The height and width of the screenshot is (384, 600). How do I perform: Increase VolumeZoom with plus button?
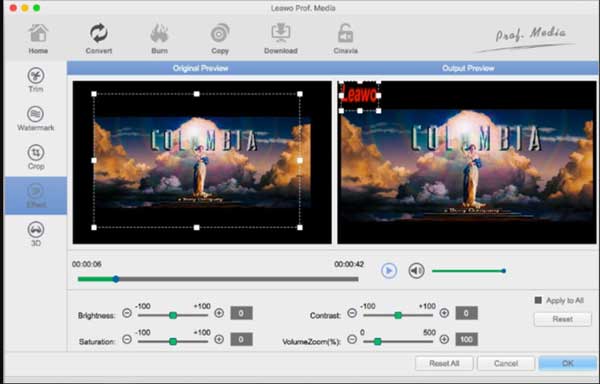coord(444,339)
